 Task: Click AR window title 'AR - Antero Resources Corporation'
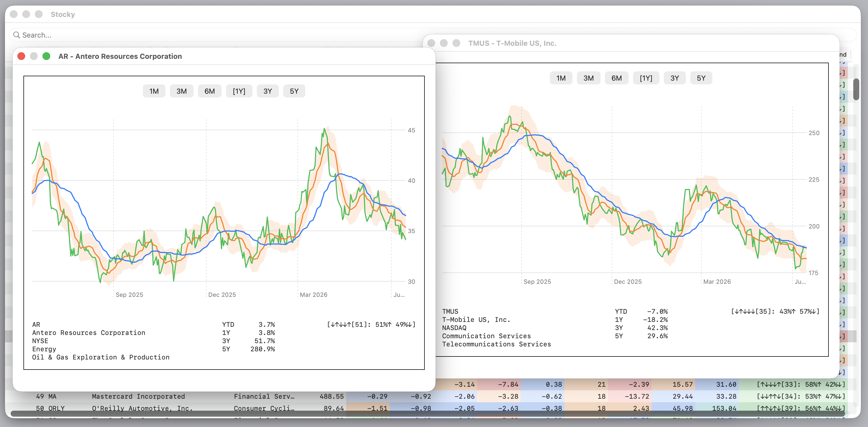pos(120,56)
